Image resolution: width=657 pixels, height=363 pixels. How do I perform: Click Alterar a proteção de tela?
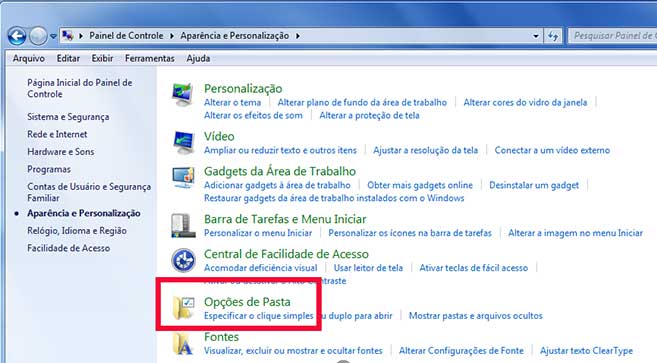click(x=369, y=115)
